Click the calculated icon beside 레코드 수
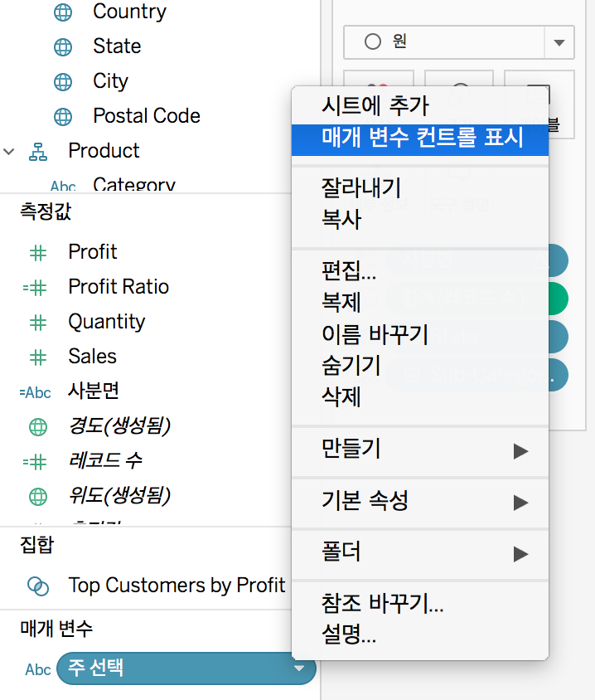595x700 pixels. (x=35, y=462)
